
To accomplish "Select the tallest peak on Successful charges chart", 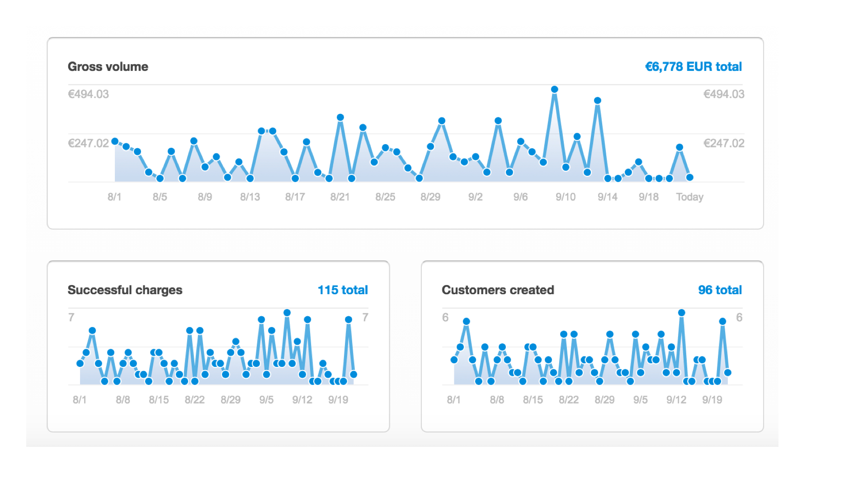I will [288, 311].
